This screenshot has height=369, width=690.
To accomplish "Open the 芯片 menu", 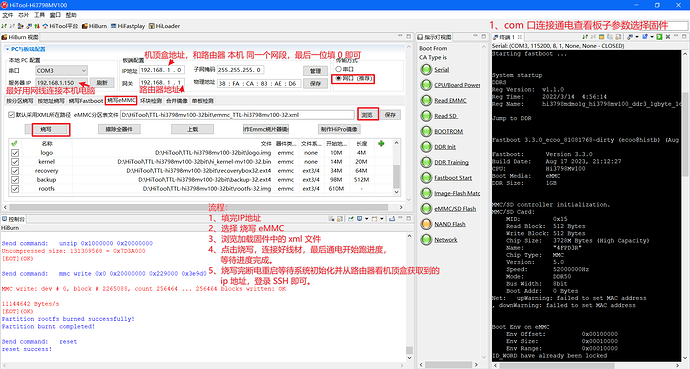I will (24, 15).
